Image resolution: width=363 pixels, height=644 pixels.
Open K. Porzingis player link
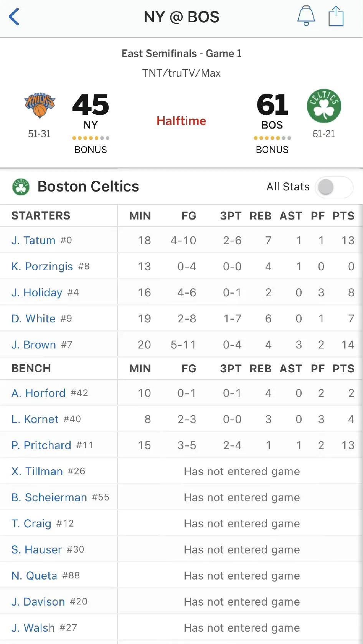point(42,266)
